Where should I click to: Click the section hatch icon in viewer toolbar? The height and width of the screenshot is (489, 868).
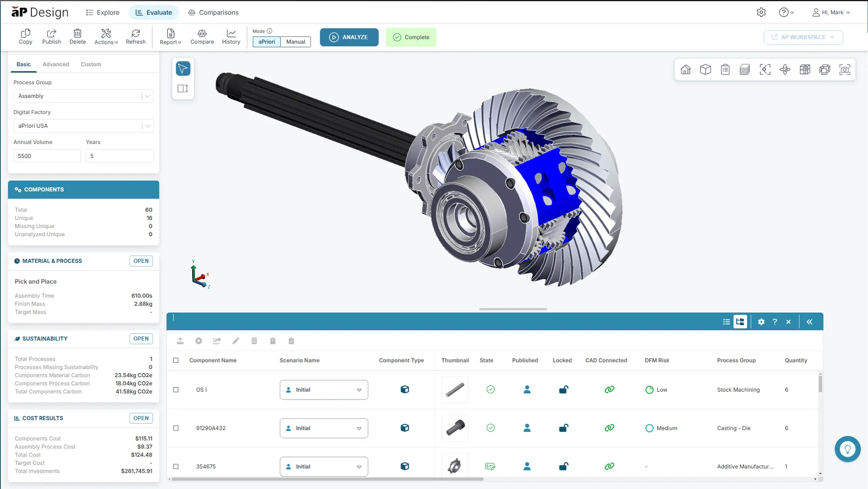click(x=745, y=69)
